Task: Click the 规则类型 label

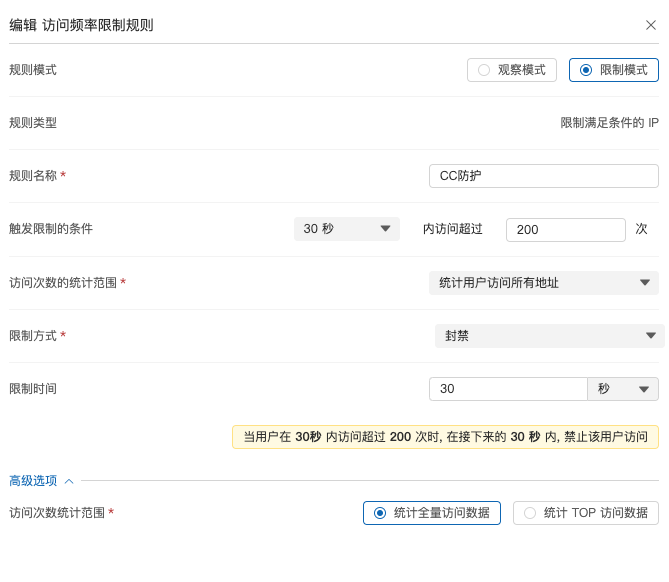Action: click(33, 123)
